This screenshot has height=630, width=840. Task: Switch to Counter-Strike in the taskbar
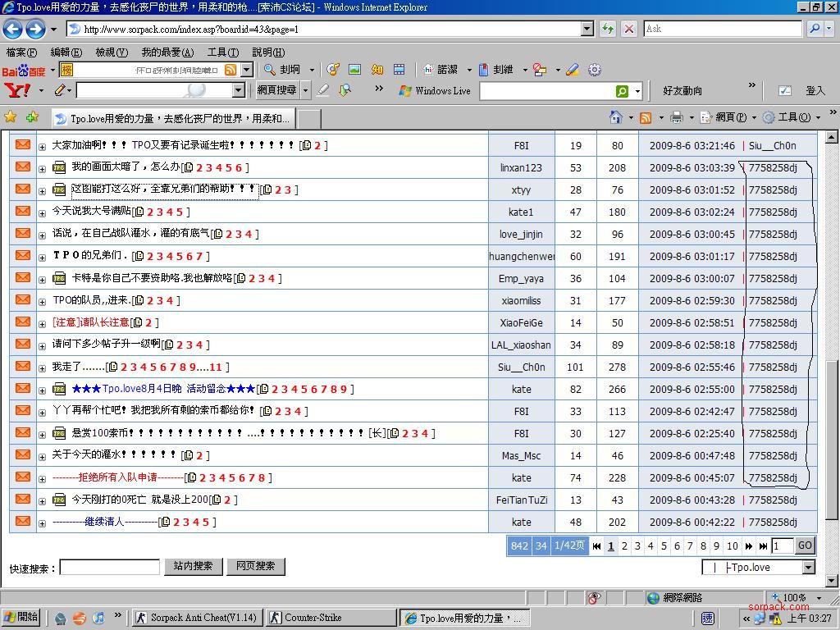331,618
